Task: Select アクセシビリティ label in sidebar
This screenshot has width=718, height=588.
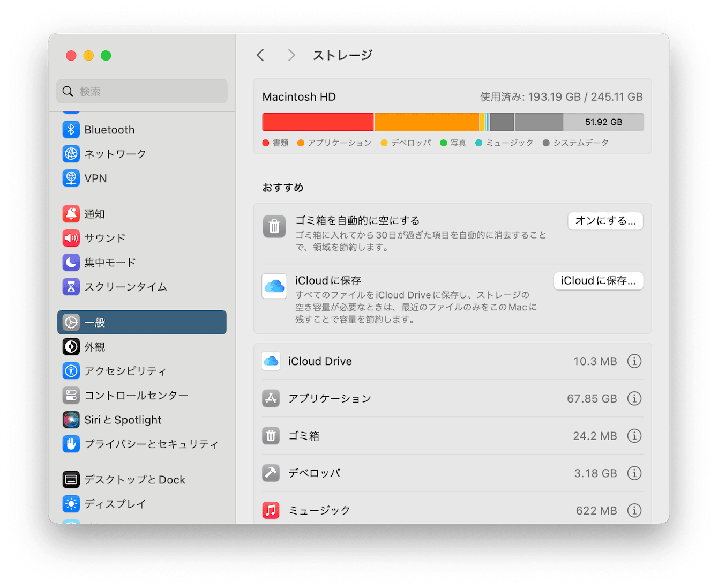Action: coord(125,371)
